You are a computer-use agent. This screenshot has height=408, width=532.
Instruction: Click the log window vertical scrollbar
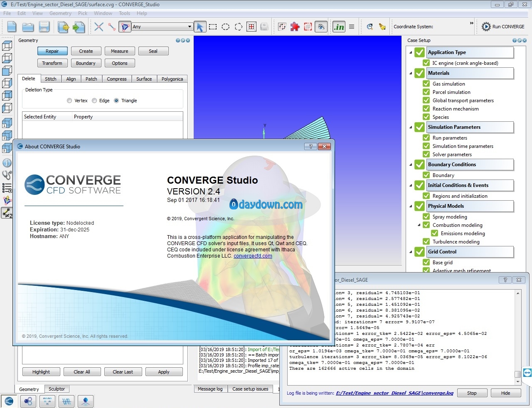point(517,337)
